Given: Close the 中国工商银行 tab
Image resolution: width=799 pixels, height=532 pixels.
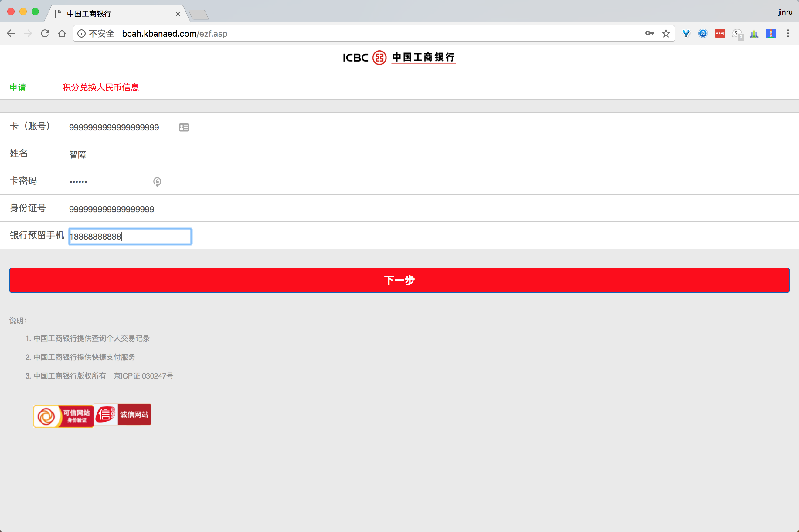Looking at the screenshot, I should [178, 14].
